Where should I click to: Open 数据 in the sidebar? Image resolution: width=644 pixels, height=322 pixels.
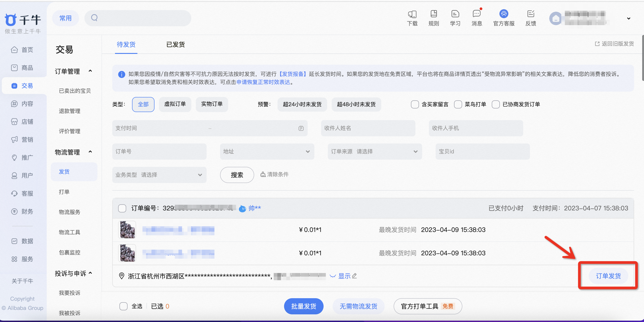[22, 241]
